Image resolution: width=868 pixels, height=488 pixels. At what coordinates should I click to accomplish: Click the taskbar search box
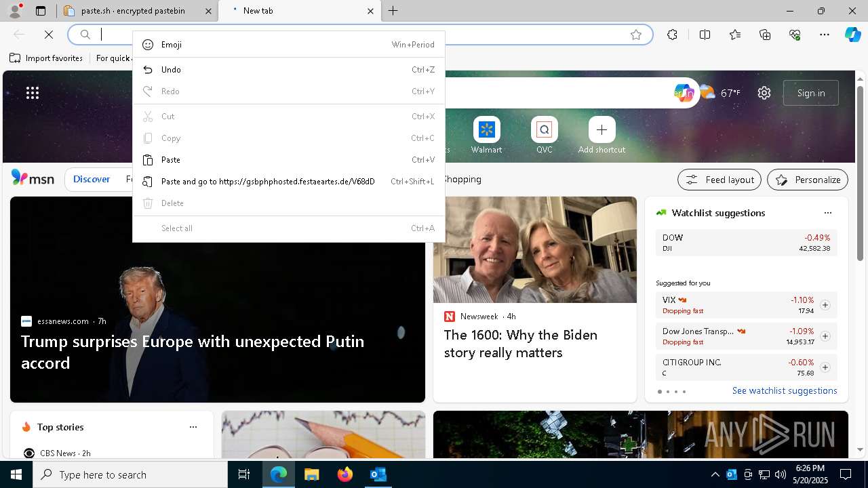coord(130,474)
